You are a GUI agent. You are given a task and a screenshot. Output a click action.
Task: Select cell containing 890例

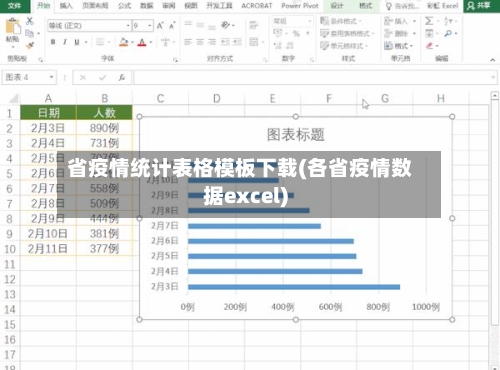(x=104, y=128)
